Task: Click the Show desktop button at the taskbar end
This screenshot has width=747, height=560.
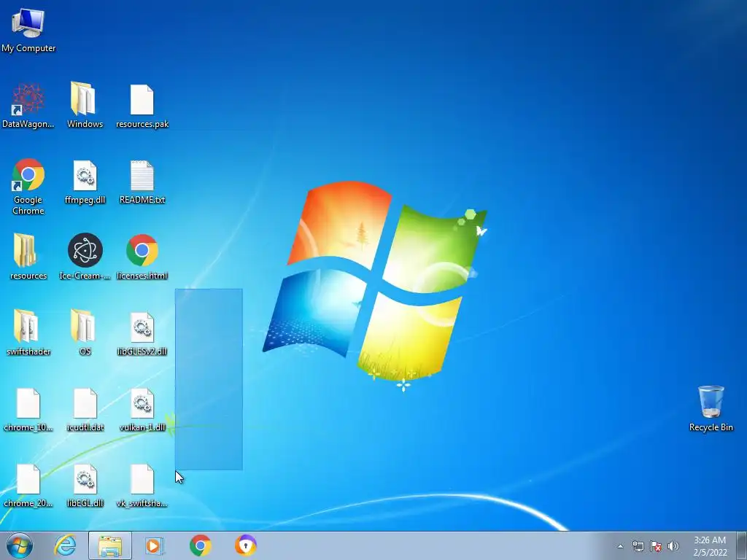Action: click(x=742, y=545)
